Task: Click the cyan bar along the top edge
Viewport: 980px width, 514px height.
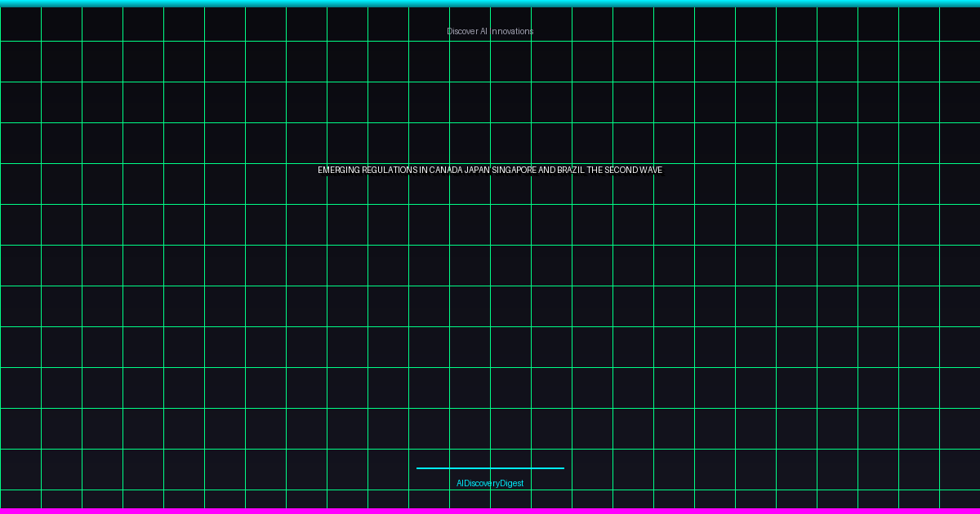Action: click(x=490, y=3)
